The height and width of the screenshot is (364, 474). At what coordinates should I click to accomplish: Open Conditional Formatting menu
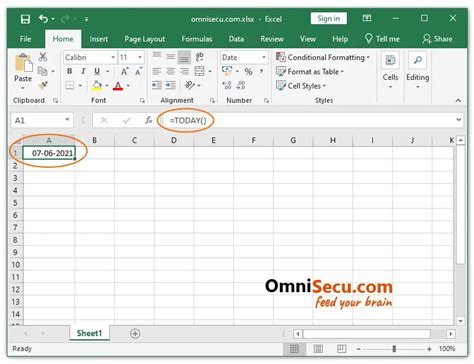tap(323, 57)
